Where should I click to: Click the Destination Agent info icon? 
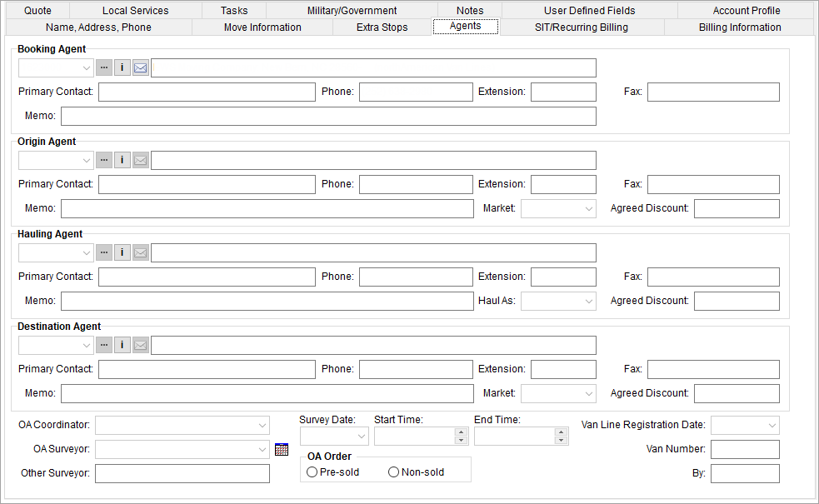point(122,345)
